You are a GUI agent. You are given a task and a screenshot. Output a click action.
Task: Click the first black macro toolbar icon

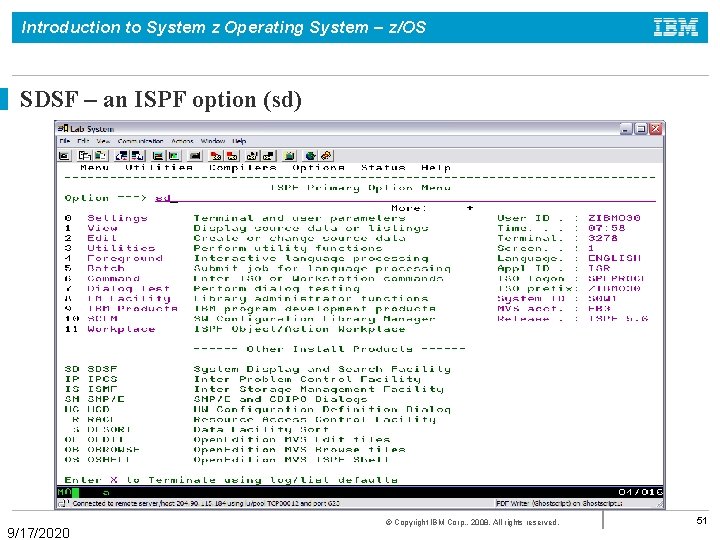point(252,156)
